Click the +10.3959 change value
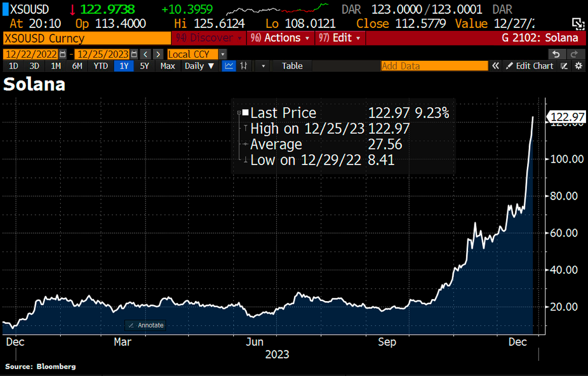This screenshot has height=376, width=588. [187, 9]
